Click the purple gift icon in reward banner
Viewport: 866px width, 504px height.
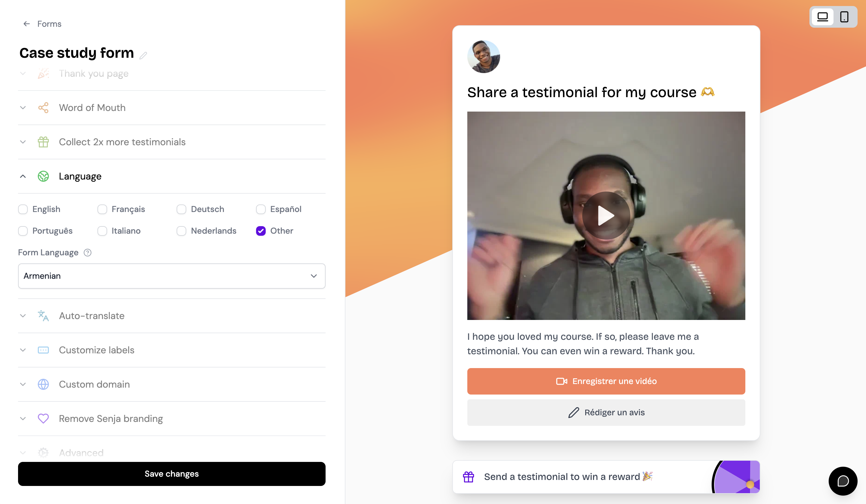[469, 477]
